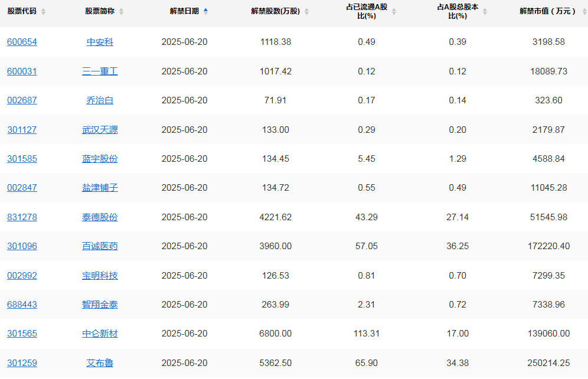The image size is (588, 379).
Task: Click the sort icon on 占已流通A股比(%) column
Action: click(394, 11)
